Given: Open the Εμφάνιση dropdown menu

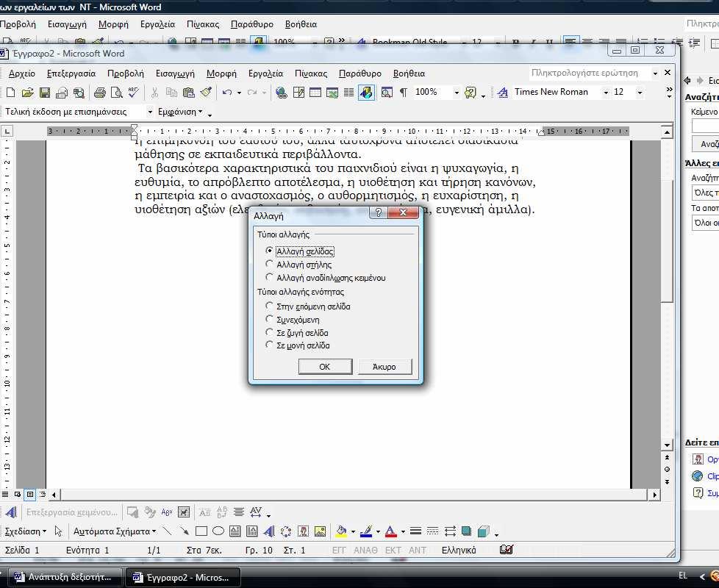Looking at the screenshot, I should [x=179, y=112].
